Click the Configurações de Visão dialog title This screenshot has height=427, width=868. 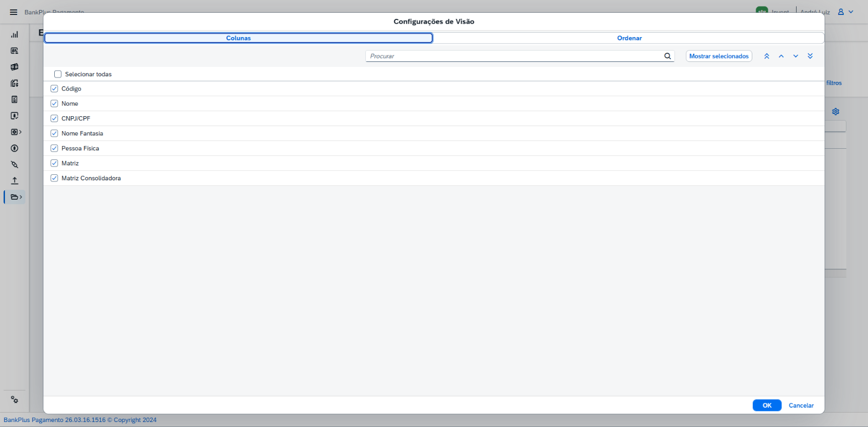(434, 22)
